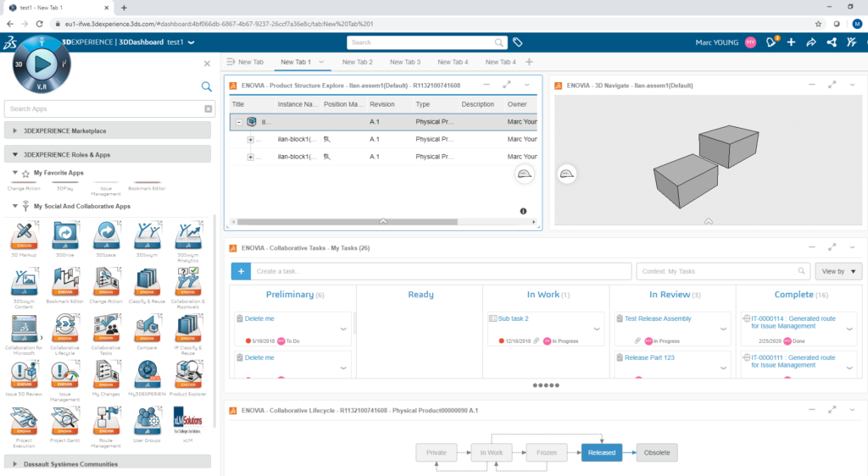Launch the Issue 3D Review app

pyautogui.click(x=24, y=375)
